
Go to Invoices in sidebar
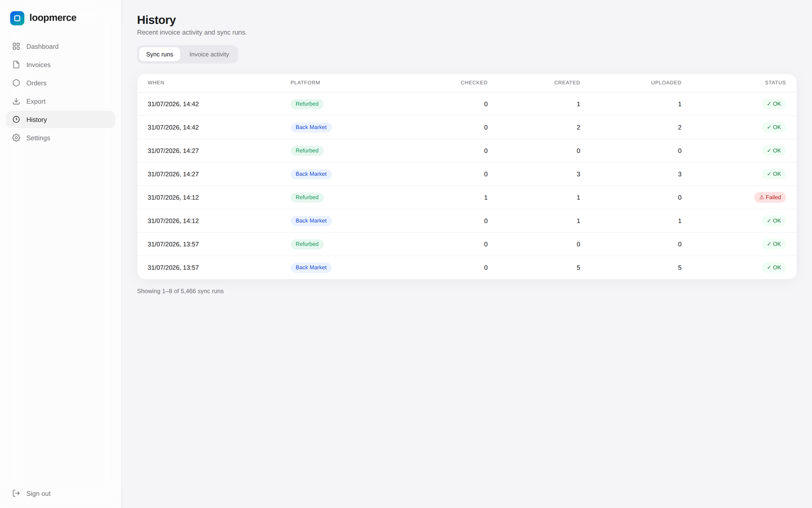60,65
